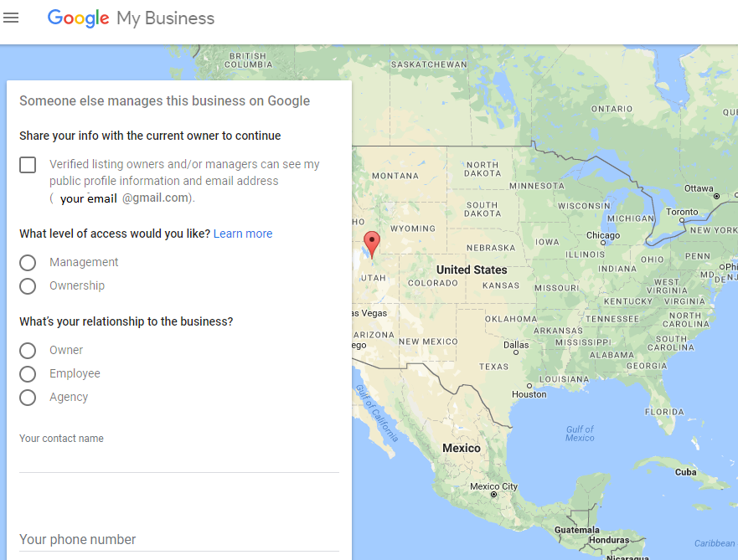
Task: Choose Agency as relationship to business
Action: click(28, 398)
